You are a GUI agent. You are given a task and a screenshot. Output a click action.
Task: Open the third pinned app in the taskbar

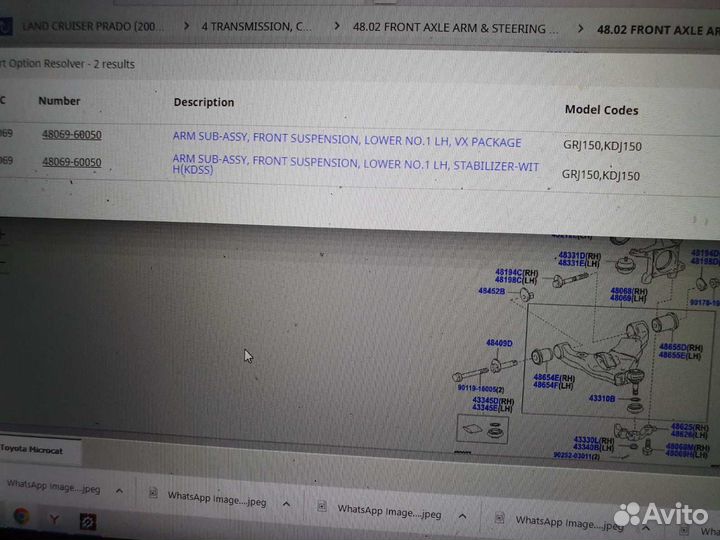tap(87, 521)
